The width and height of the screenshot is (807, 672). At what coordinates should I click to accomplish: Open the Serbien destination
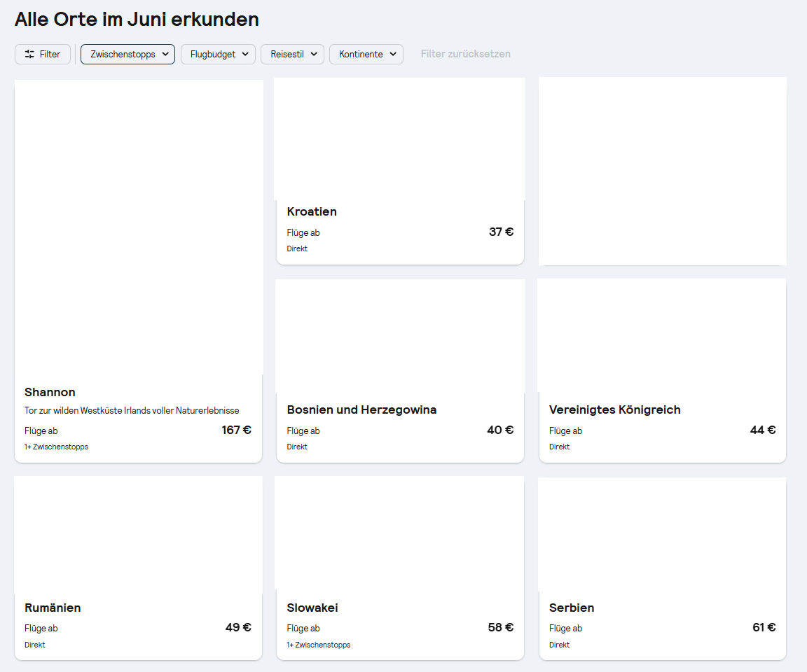pyautogui.click(x=663, y=568)
